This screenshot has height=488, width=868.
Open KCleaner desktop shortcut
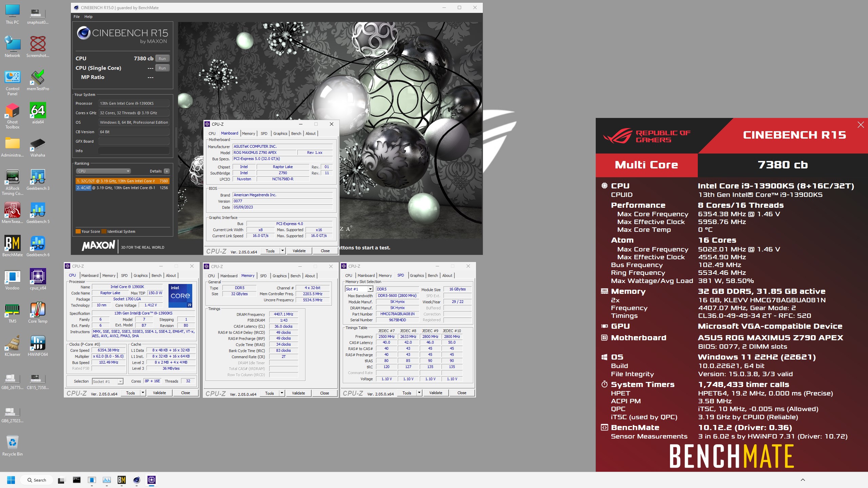(x=12, y=346)
